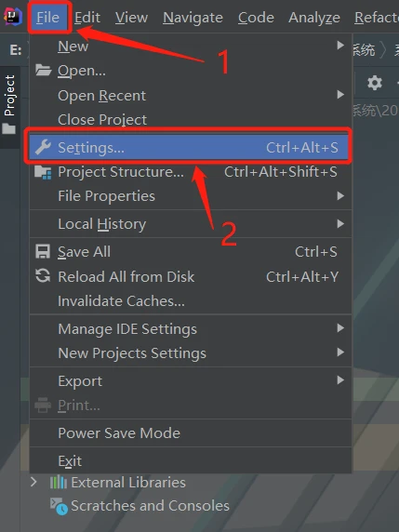Click the Project side tab
The width and height of the screenshot is (399, 532).
(10, 105)
